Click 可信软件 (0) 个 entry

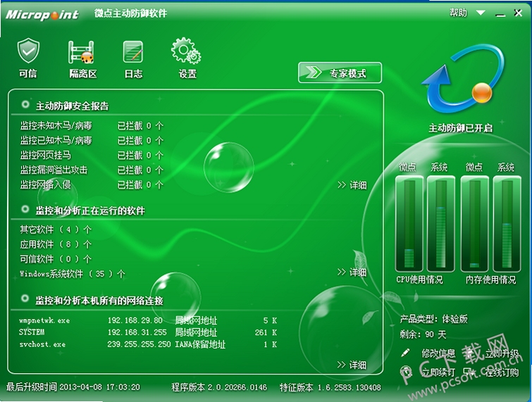point(56,259)
